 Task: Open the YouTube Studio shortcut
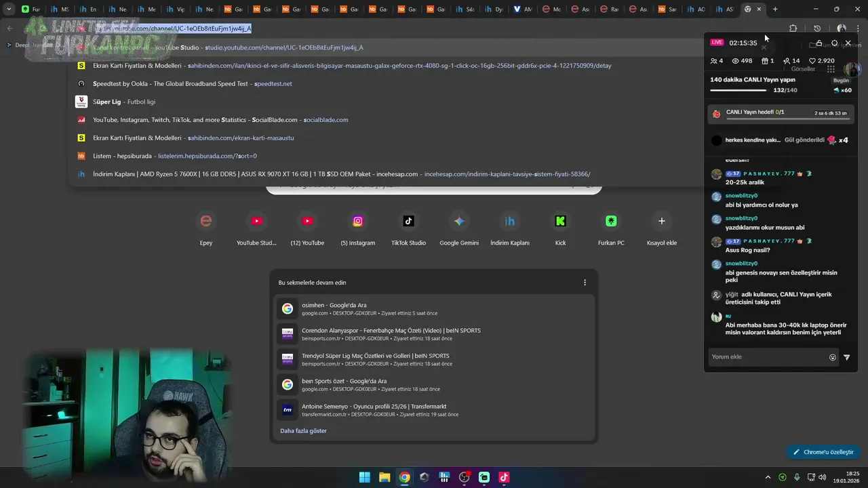click(x=256, y=228)
